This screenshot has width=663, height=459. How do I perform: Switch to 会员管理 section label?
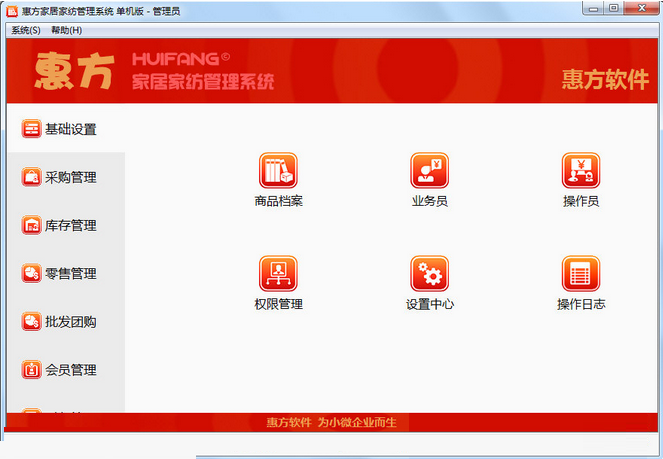click(x=71, y=370)
